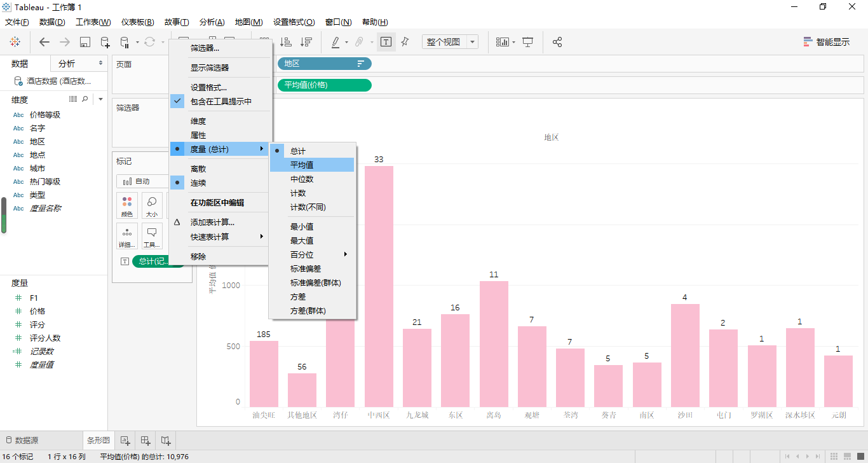Click the highlight pen icon
This screenshot has width=868, height=463.
pyautogui.click(x=336, y=42)
